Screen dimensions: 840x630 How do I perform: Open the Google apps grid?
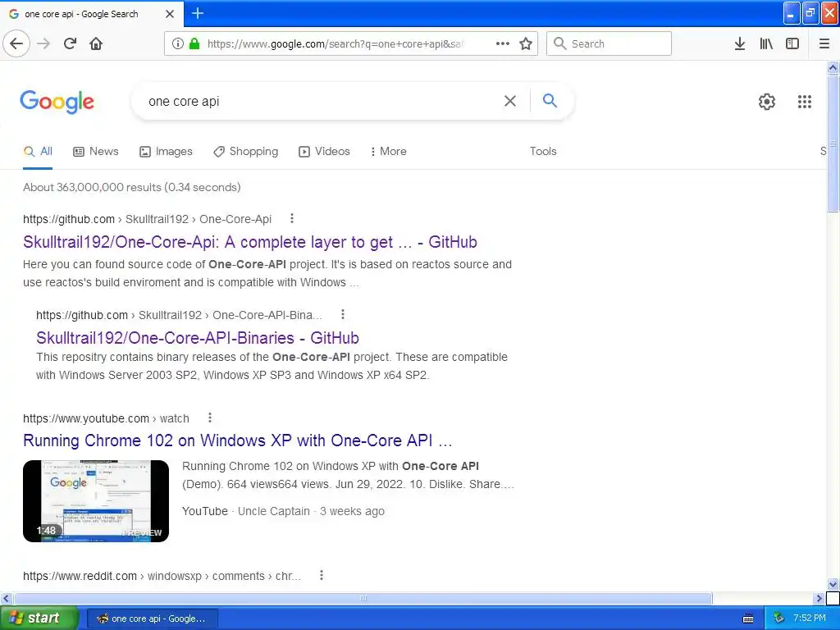[x=805, y=101]
